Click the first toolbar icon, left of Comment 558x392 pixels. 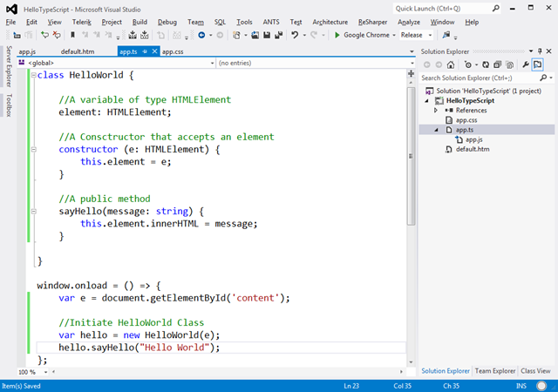coord(17,35)
